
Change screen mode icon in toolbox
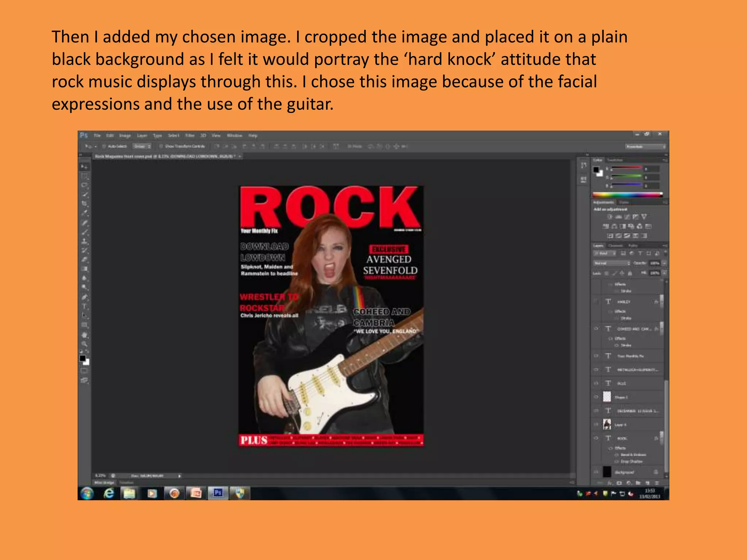pos(84,380)
